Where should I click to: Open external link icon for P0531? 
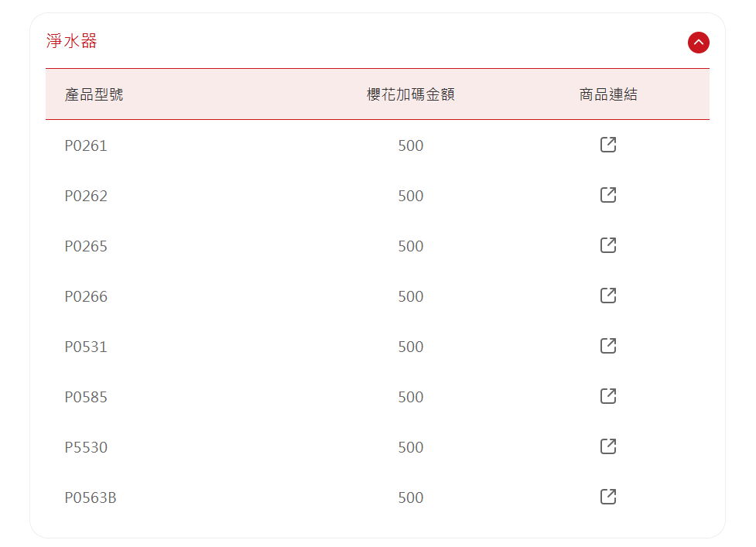click(x=608, y=346)
